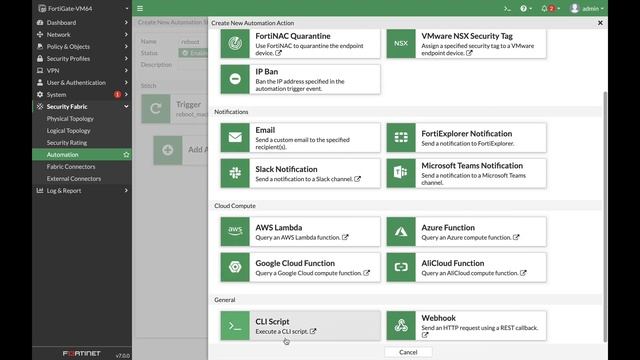Toggle the hamburger menu in the header
The height and width of the screenshot is (360, 640).
140,8
